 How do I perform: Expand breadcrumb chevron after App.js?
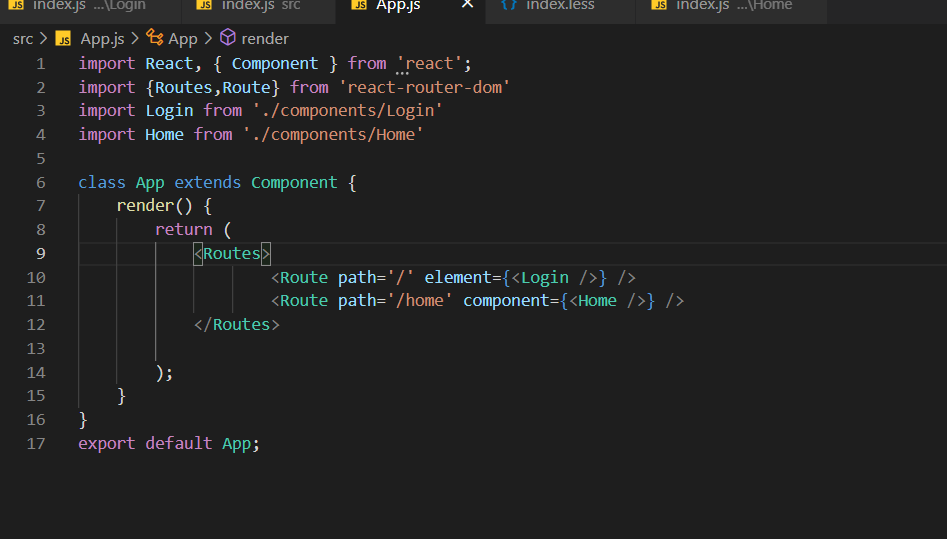click(135, 39)
